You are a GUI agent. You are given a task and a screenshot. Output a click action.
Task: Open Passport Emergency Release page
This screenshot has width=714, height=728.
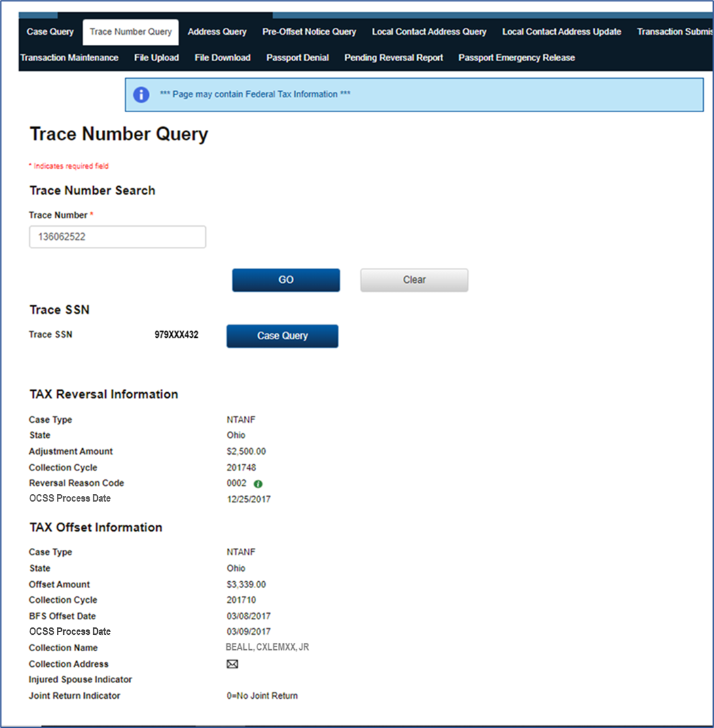(x=516, y=58)
